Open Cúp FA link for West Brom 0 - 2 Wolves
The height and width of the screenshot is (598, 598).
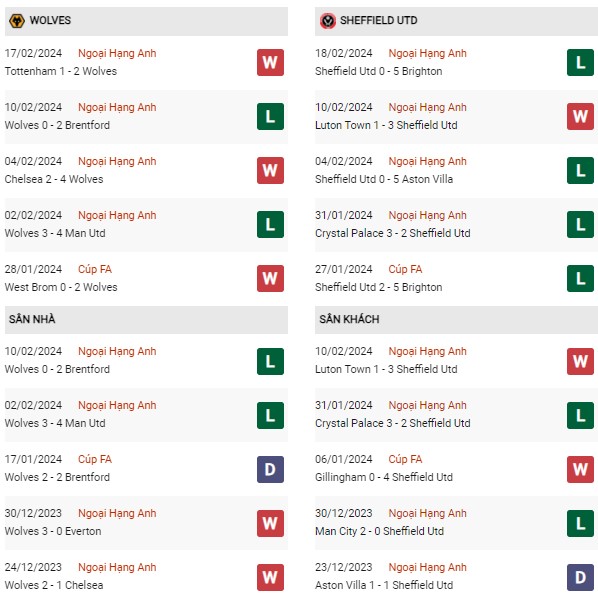95,269
